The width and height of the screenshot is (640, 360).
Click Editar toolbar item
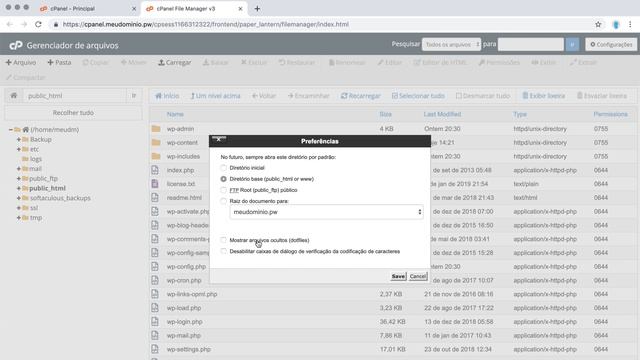click(390, 62)
